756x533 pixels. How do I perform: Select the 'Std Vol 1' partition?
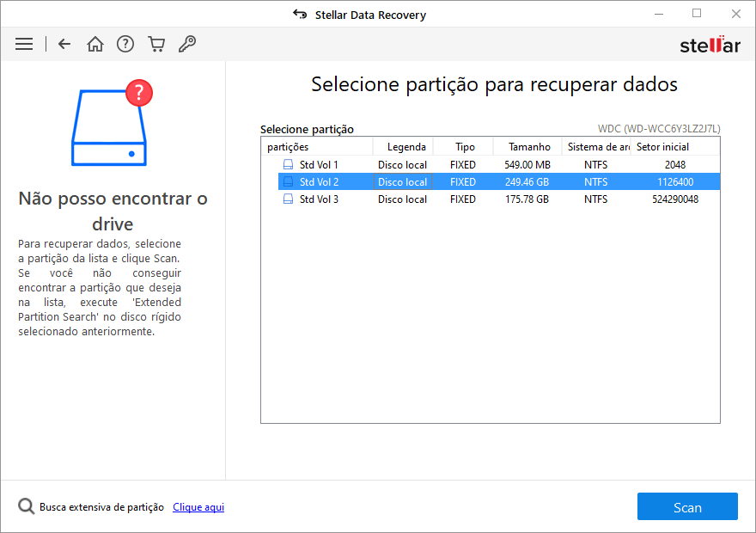[x=319, y=165]
